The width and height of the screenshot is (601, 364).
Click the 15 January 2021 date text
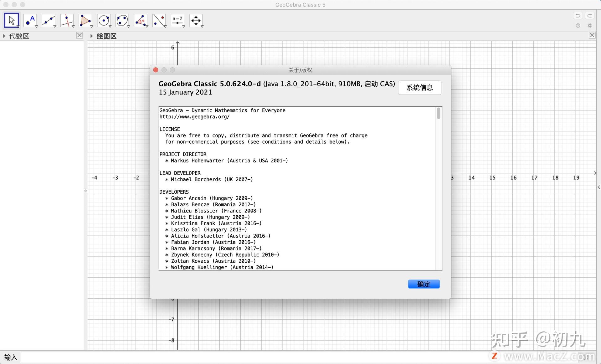pyautogui.click(x=185, y=92)
